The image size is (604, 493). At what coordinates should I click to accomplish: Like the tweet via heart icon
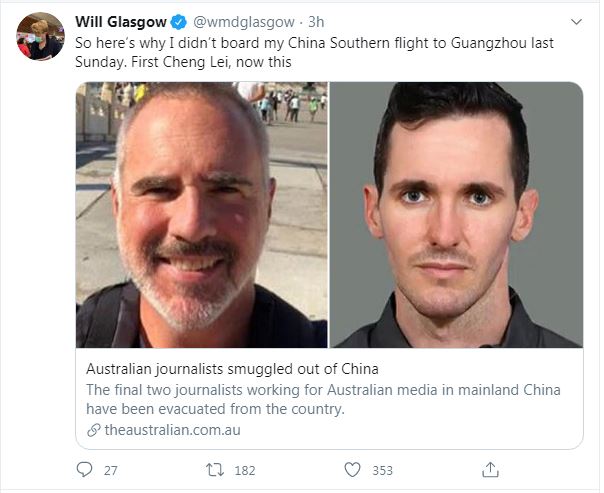tap(352, 470)
